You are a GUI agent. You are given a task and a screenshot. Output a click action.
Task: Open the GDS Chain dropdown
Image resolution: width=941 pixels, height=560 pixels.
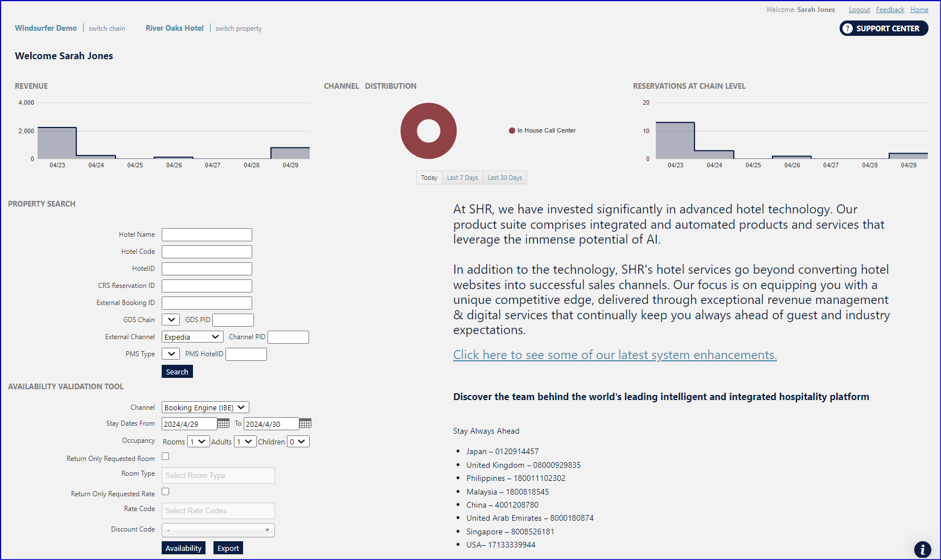tap(171, 320)
